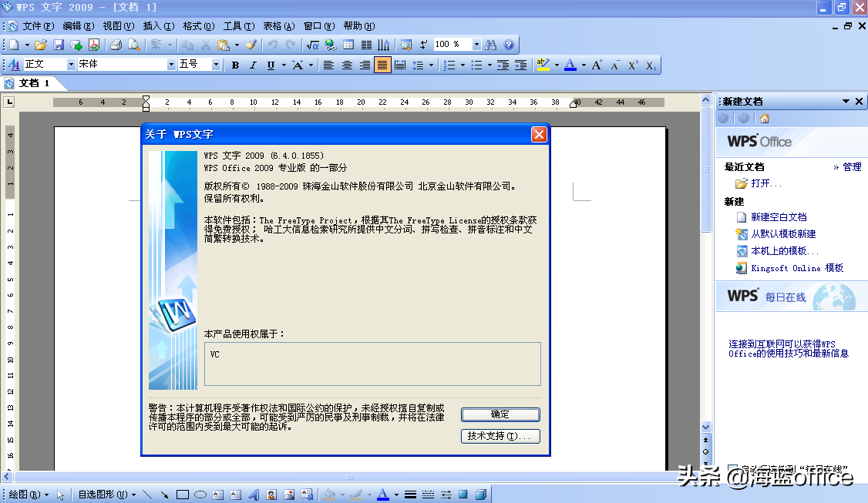
Task: Open the 文件(F) menu
Action: 38,26
